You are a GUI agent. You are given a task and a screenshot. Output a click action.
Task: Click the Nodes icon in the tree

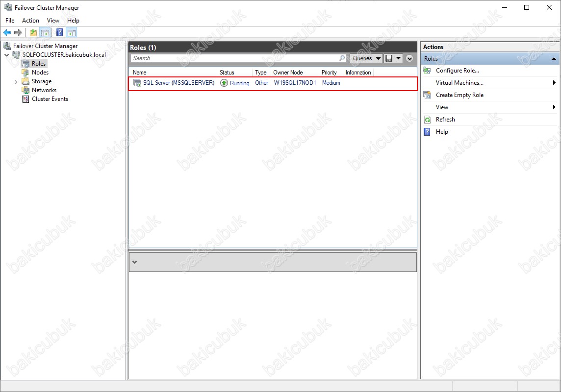25,72
